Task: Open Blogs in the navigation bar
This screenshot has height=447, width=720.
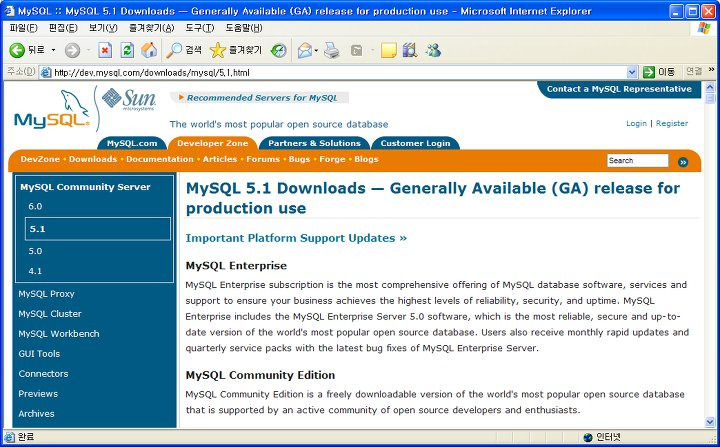Action: (366, 159)
